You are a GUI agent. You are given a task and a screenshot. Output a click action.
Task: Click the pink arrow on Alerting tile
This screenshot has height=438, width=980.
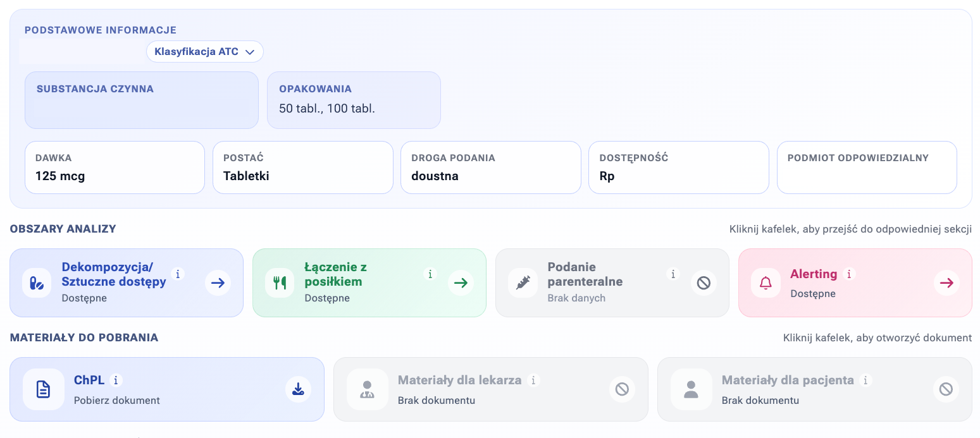click(946, 283)
